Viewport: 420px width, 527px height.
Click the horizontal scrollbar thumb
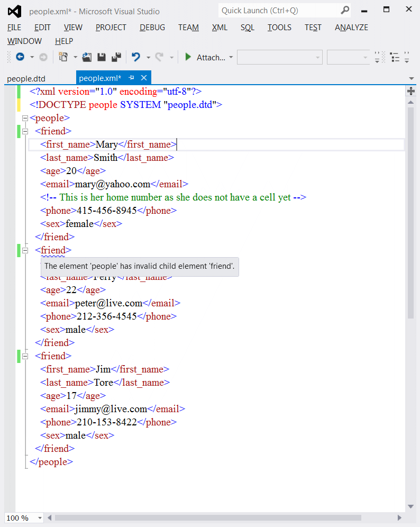coord(208,517)
